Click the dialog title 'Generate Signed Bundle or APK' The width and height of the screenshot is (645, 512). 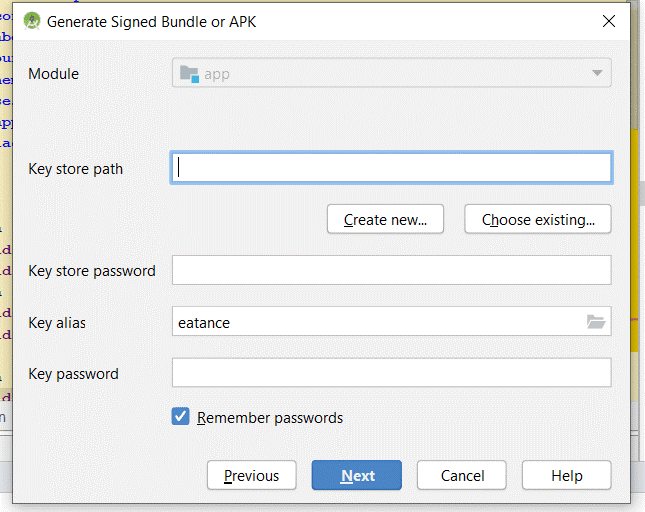tap(151, 21)
